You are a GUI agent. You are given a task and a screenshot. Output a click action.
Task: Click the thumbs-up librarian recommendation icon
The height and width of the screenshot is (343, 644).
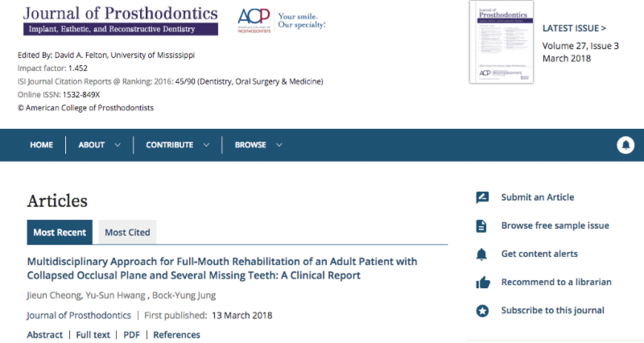482,282
